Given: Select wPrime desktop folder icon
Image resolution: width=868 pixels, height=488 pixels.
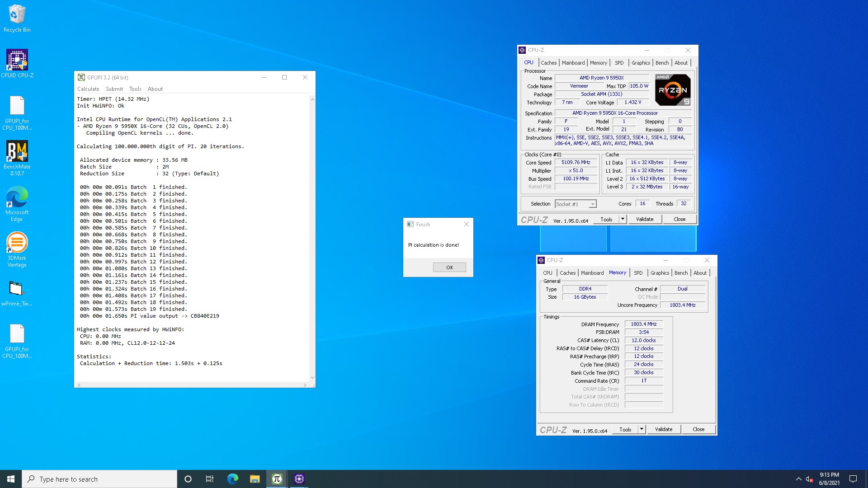Looking at the screenshot, I should tap(17, 293).
